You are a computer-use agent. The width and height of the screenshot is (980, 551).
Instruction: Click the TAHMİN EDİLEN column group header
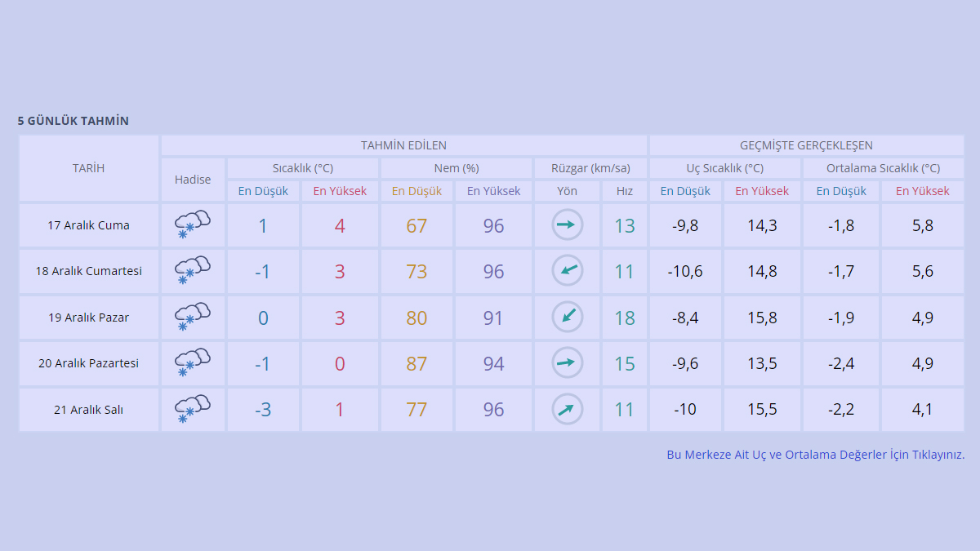[x=403, y=145]
